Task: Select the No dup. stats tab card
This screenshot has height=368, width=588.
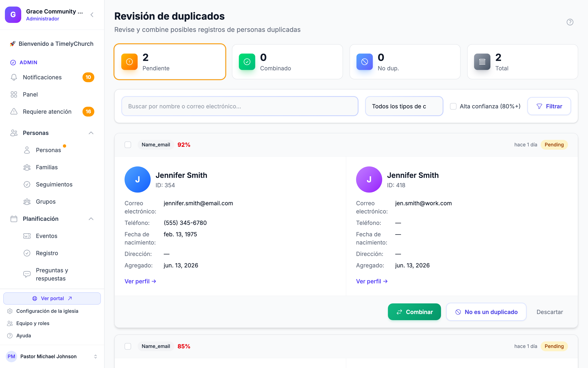Action: point(405,62)
